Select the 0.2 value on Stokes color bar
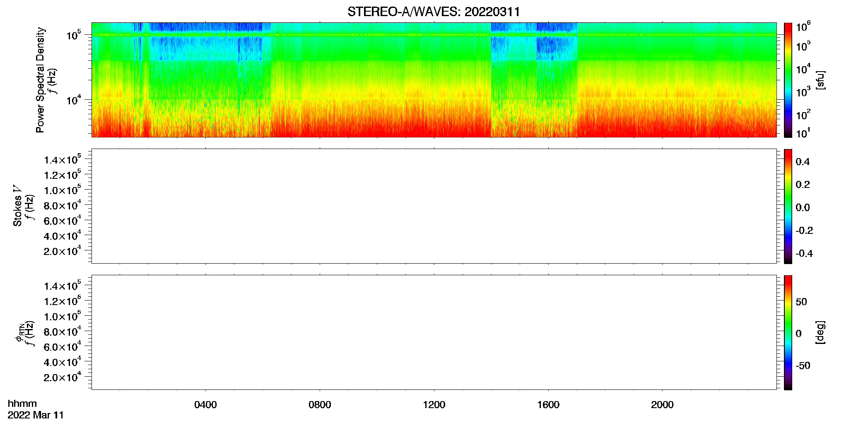 point(803,185)
